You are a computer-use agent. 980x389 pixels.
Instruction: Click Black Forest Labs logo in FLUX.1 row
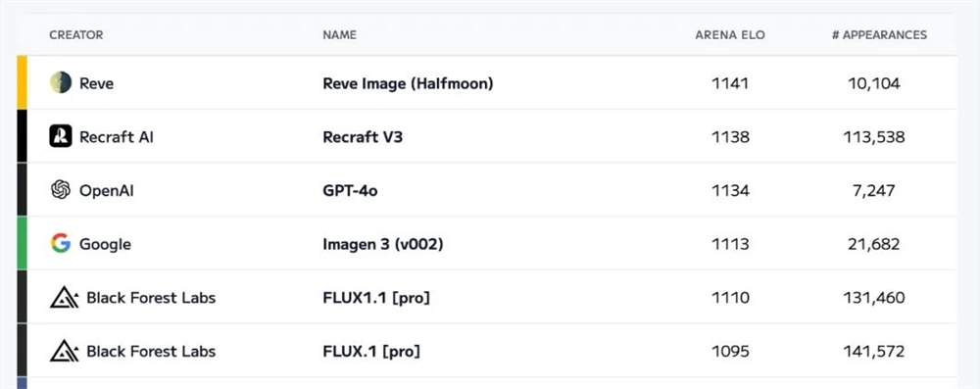65,351
